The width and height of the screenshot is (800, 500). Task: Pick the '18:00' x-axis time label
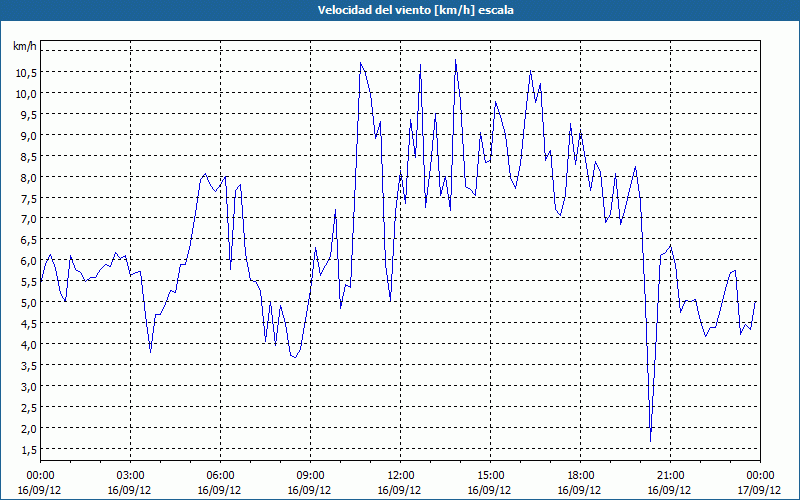(581, 476)
